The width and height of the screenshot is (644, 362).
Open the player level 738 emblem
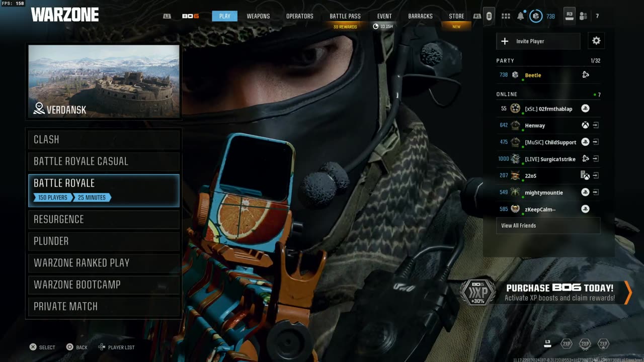click(x=536, y=16)
